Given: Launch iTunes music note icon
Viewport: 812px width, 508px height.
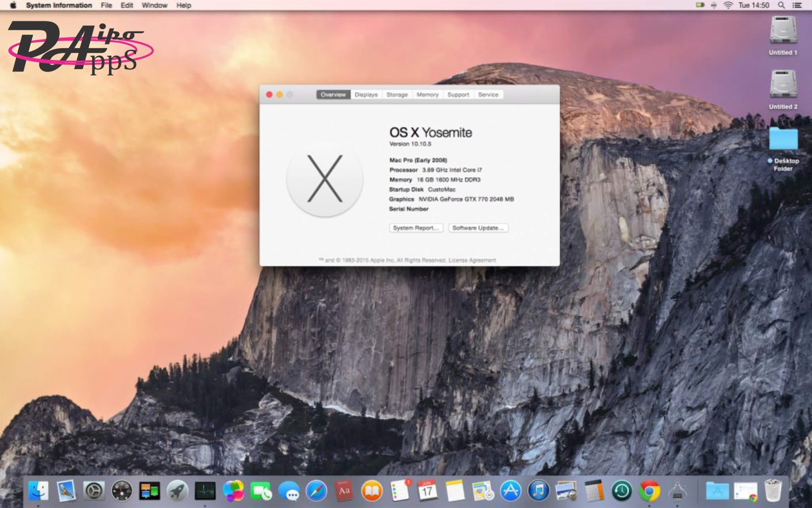Looking at the screenshot, I should click(538, 491).
